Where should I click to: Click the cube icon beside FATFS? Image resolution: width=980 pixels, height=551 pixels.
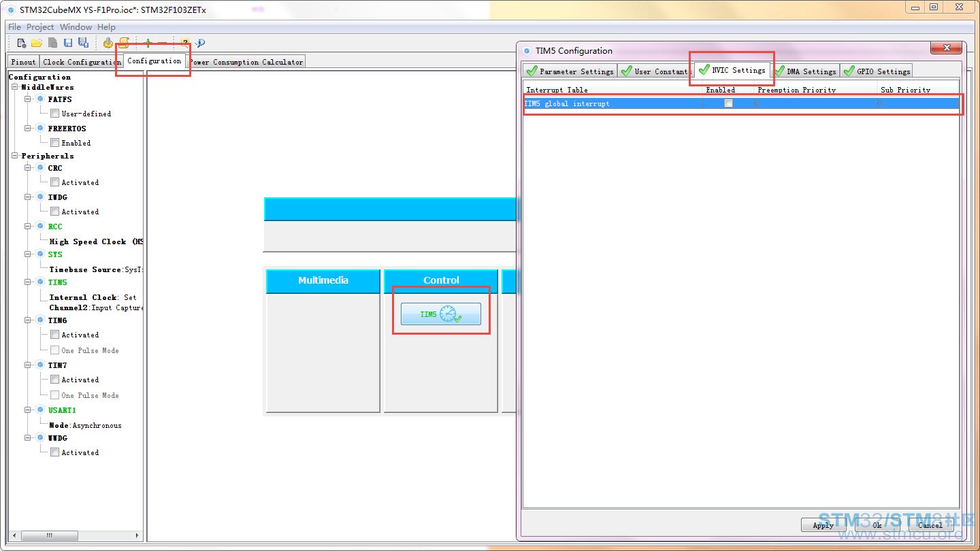[40, 99]
